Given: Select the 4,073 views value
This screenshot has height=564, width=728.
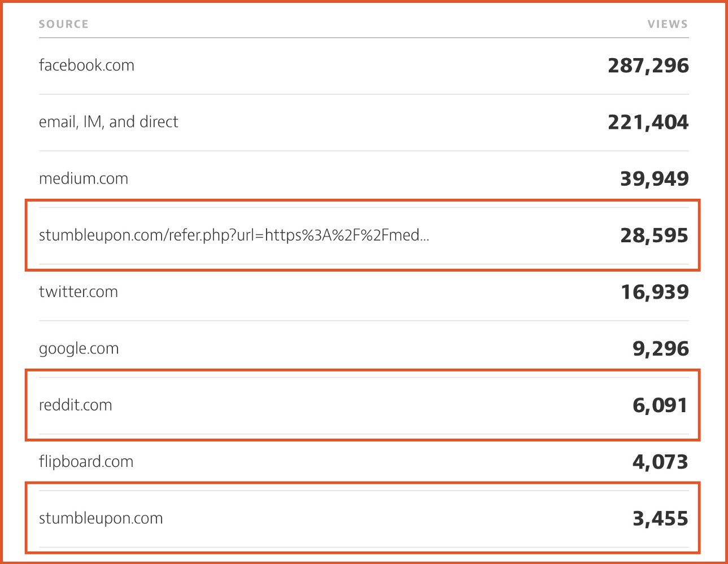Looking at the screenshot, I should pyautogui.click(x=660, y=462).
